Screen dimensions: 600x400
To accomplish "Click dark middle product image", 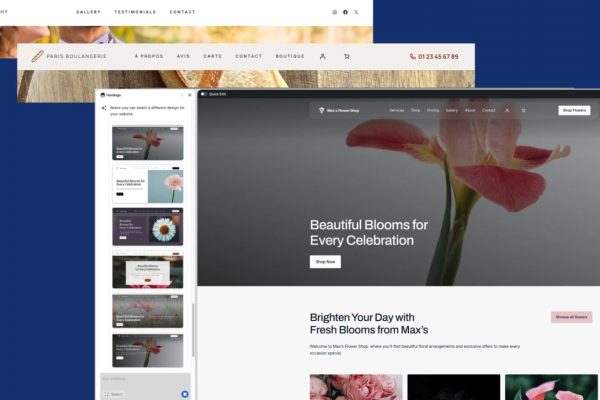I will [453, 387].
